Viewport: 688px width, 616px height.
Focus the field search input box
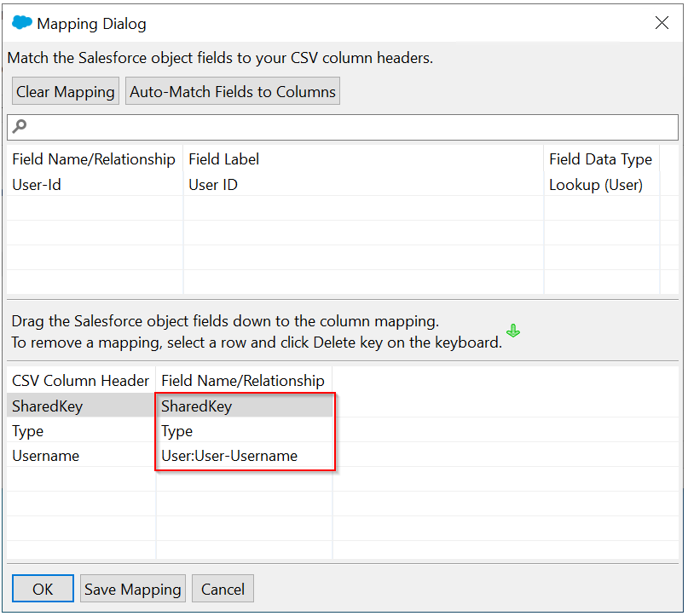click(350, 127)
